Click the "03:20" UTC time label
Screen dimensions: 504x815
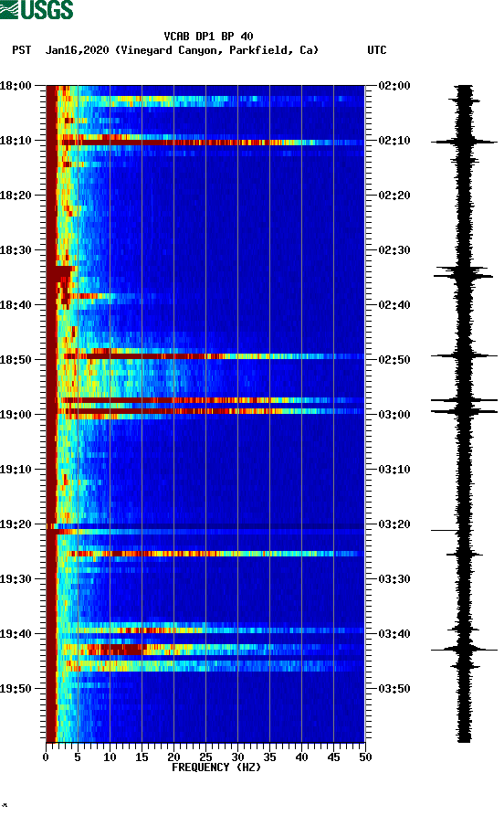click(394, 524)
